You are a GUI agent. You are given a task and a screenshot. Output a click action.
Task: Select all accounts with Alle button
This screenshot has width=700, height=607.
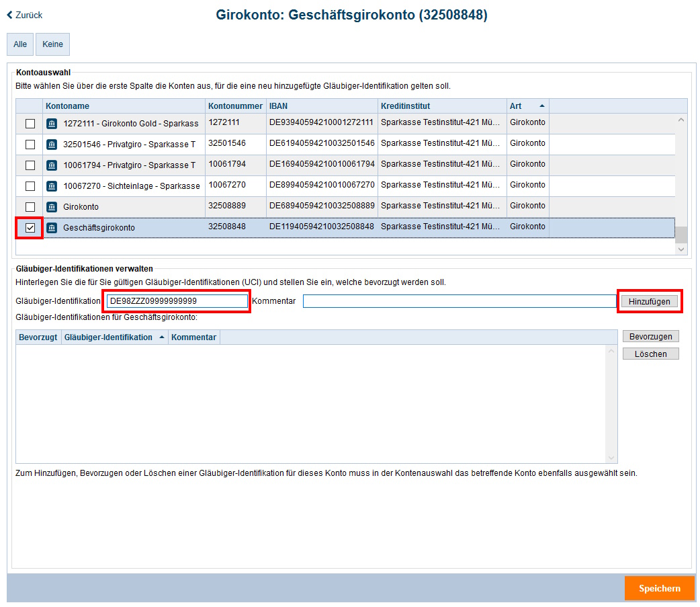click(x=20, y=44)
